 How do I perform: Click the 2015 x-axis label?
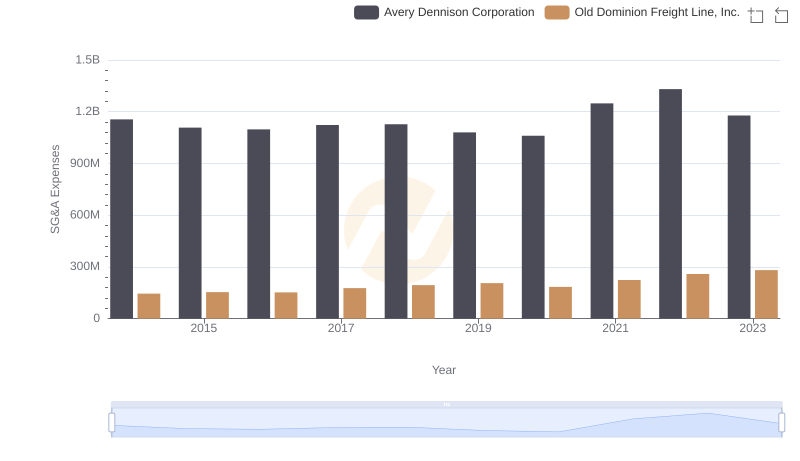point(204,328)
